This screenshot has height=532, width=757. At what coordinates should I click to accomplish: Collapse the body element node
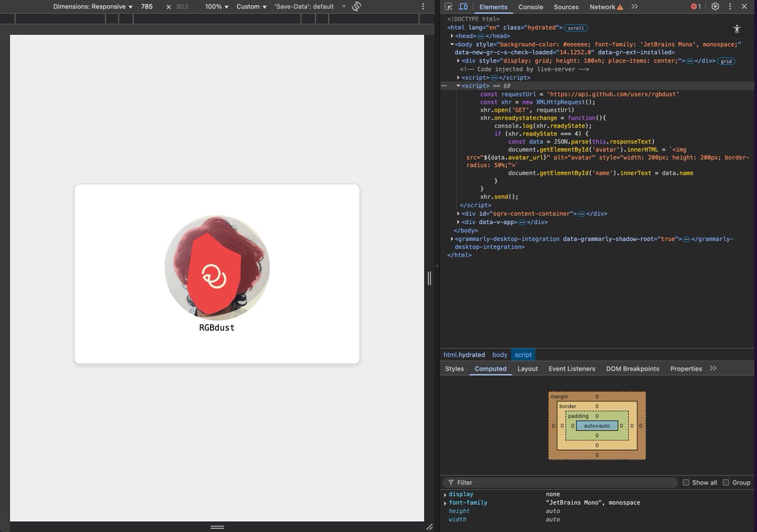pyautogui.click(x=452, y=44)
